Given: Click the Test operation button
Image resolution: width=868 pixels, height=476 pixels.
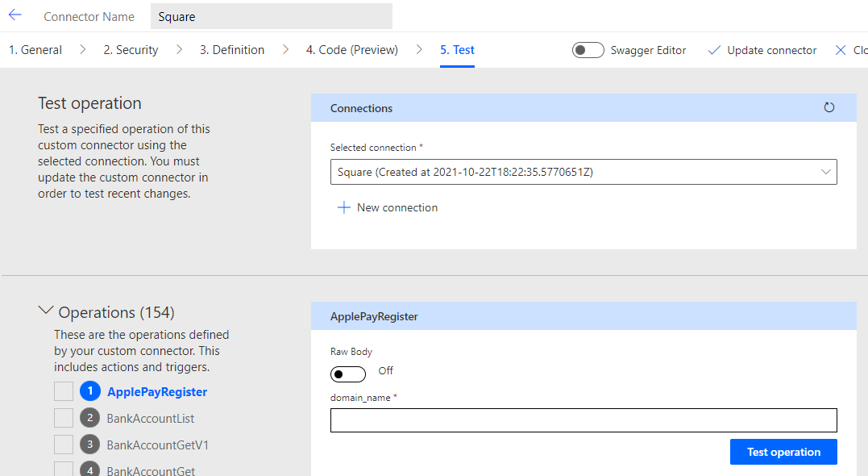Looking at the screenshot, I should (x=783, y=452).
